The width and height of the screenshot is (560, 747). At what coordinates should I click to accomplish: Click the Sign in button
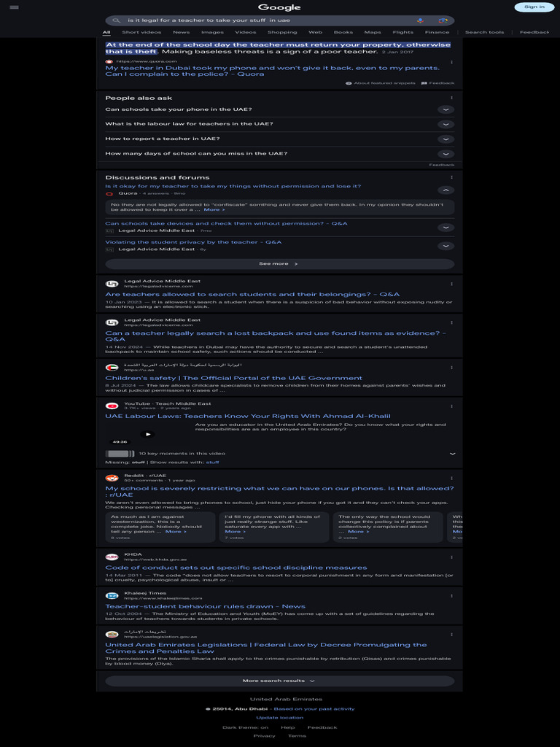(534, 7)
